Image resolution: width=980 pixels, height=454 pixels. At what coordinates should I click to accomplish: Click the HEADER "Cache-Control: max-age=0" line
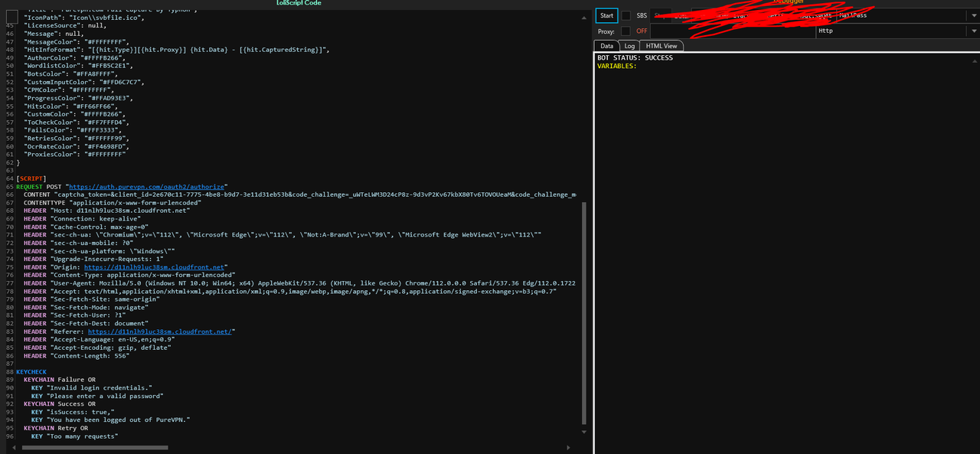(x=86, y=227)
